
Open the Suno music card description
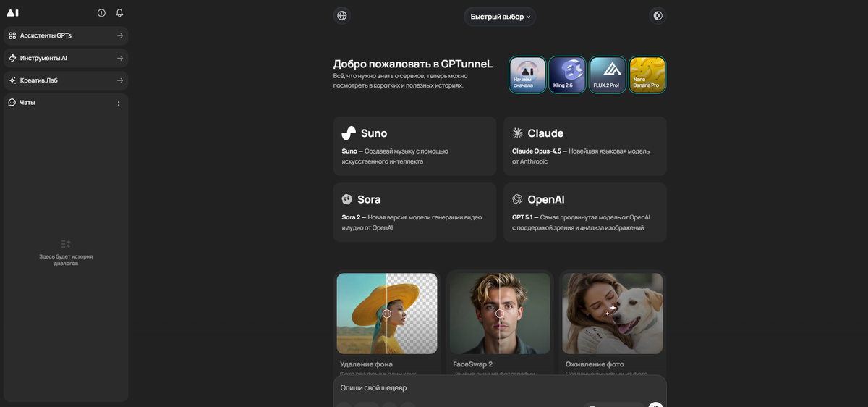pos(395,156)
